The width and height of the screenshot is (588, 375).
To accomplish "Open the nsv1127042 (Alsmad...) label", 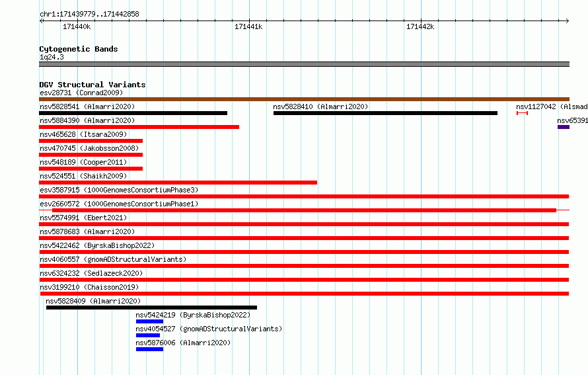I will [552, 106].
